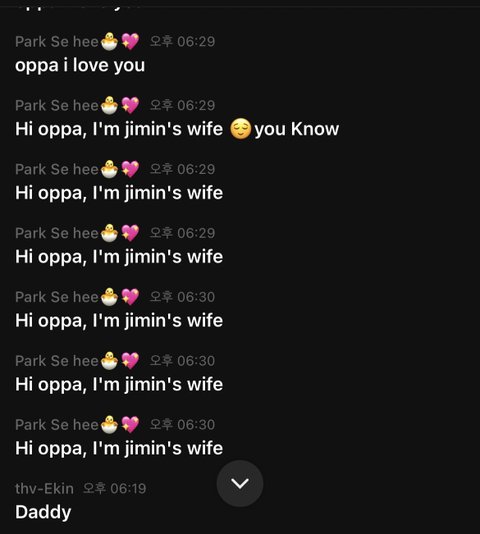The image size is (480, 534).
Task: Click chick emoji above "oppa i love you"
Action: tap(109, 42)
